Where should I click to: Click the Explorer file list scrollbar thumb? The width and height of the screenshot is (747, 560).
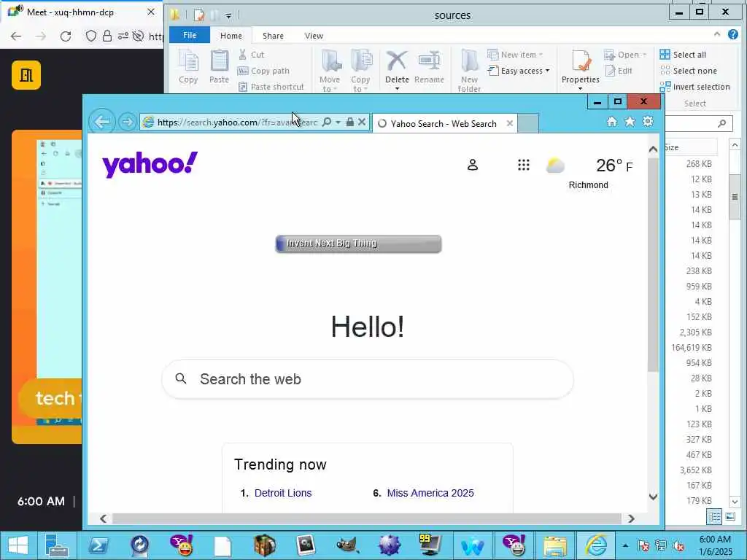click(735, 196)
